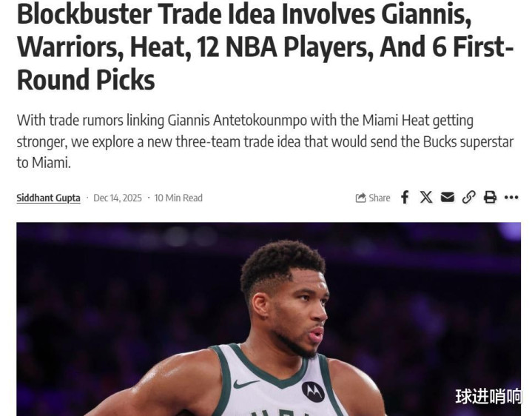
Task: Copy the article link via chain icon
Action: [x=468, y=197]
